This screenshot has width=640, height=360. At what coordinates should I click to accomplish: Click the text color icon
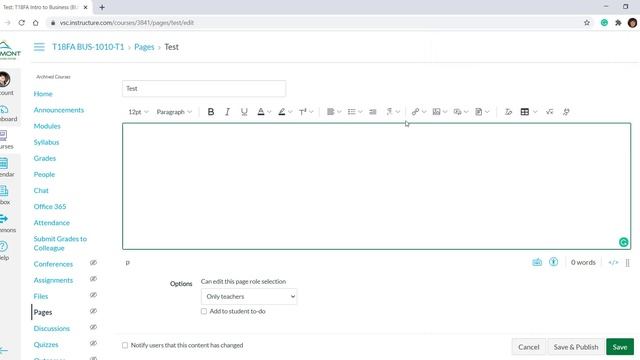pyautogui.click(x=261, y=112)
